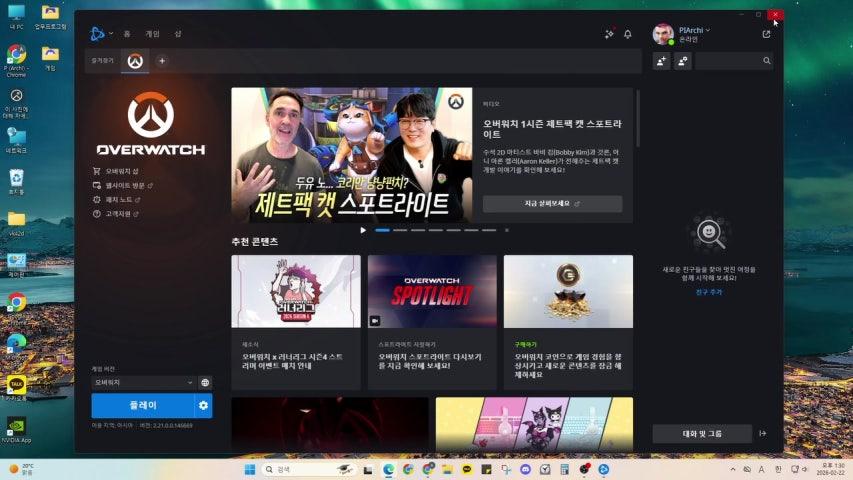Open game settings gear beside Play button
Image resolution: width=853 pixels, height=480 pixels.
point(203,405)
